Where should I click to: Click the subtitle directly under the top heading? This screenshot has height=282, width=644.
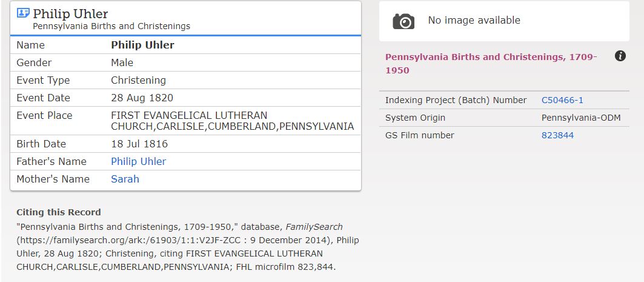(111, 26)
